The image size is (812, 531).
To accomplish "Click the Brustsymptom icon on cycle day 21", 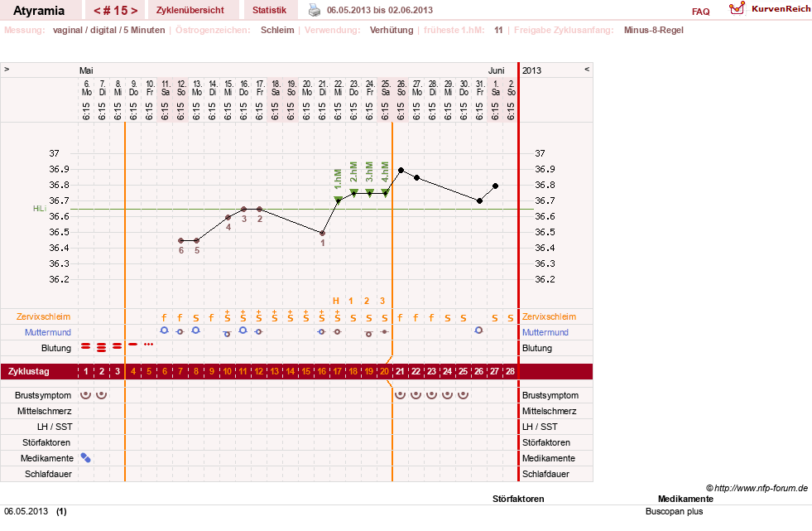I will coord(400,395).
